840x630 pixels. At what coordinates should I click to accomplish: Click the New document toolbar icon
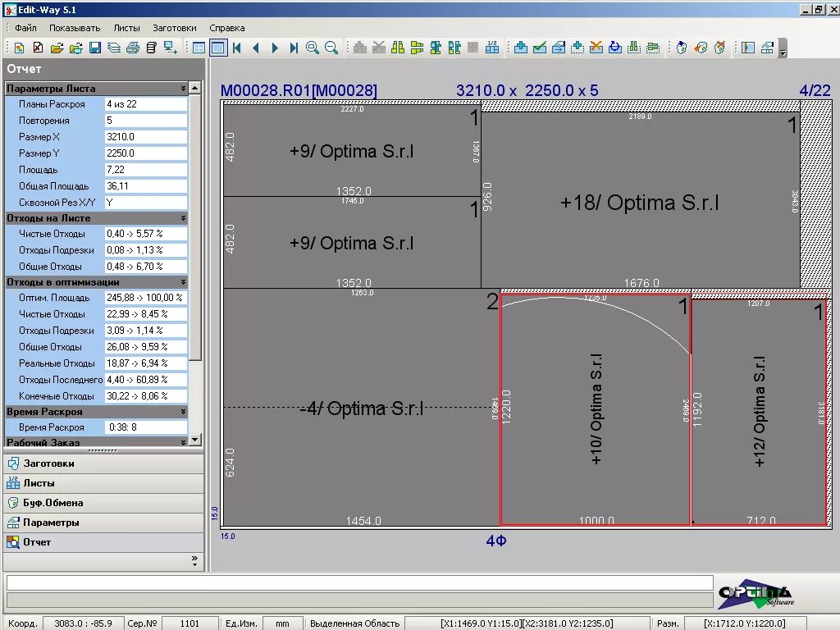(20, 48)
